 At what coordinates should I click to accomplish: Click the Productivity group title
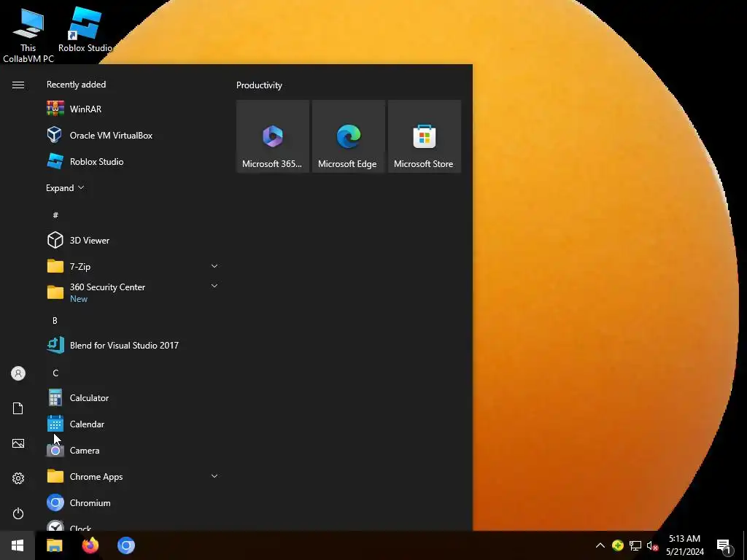pos(259,85)
